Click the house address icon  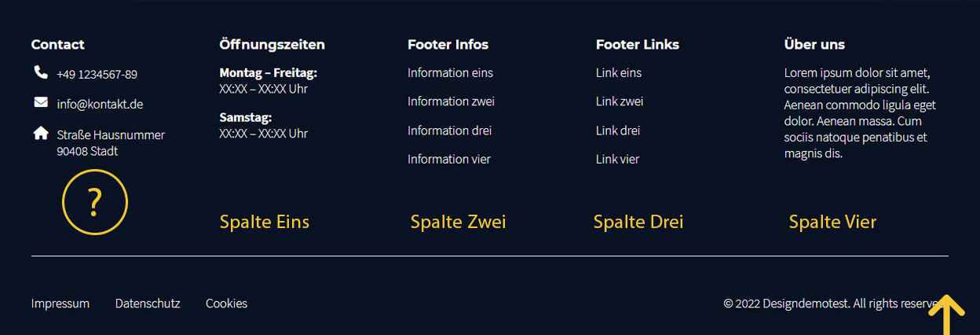tap(41, 134)
